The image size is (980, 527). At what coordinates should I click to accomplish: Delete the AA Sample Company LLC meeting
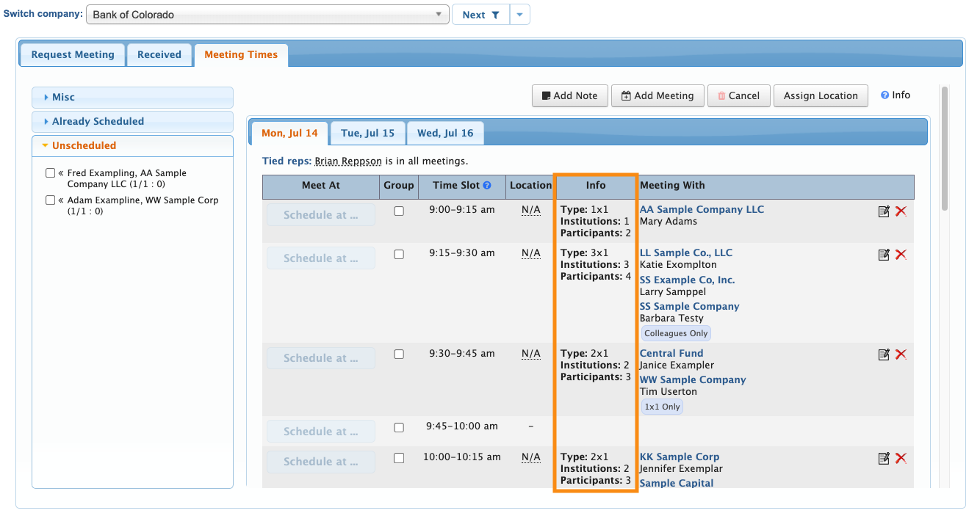901,211
